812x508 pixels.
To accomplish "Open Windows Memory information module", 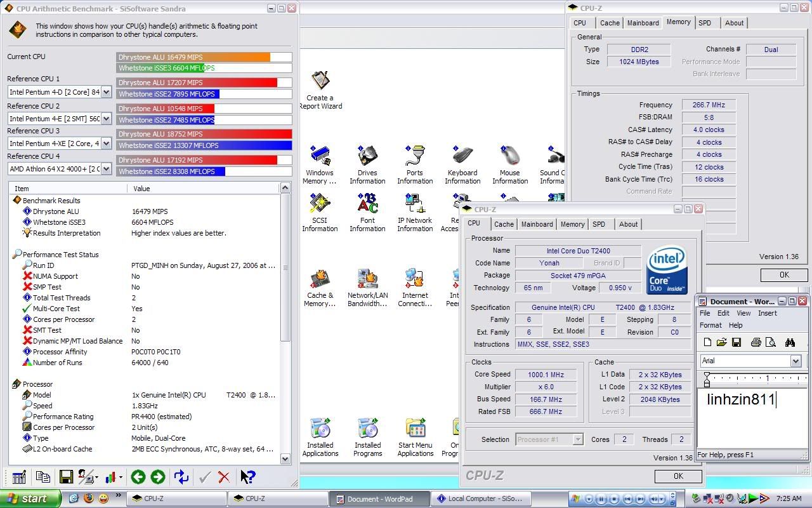I will 320,165.
